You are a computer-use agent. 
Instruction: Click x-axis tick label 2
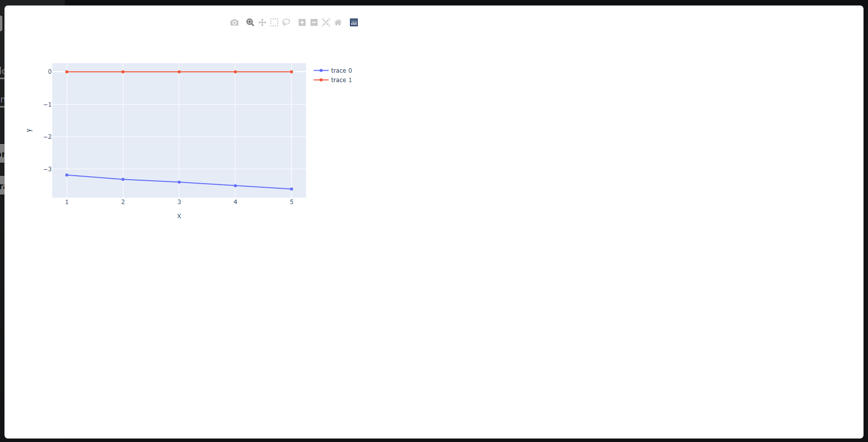point(123,202)
